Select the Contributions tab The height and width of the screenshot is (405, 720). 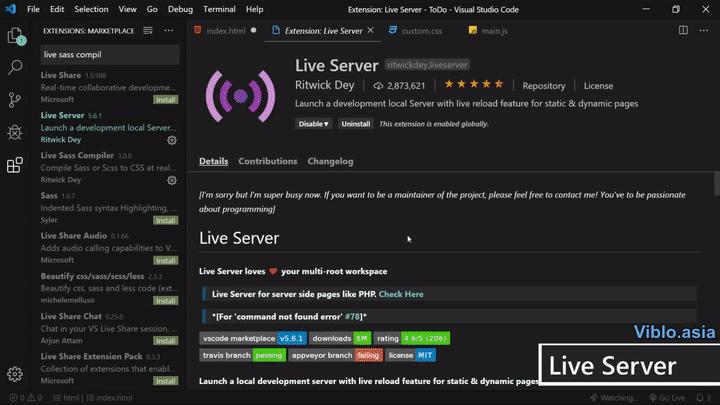pyautogui.click(x=268, y=161)
